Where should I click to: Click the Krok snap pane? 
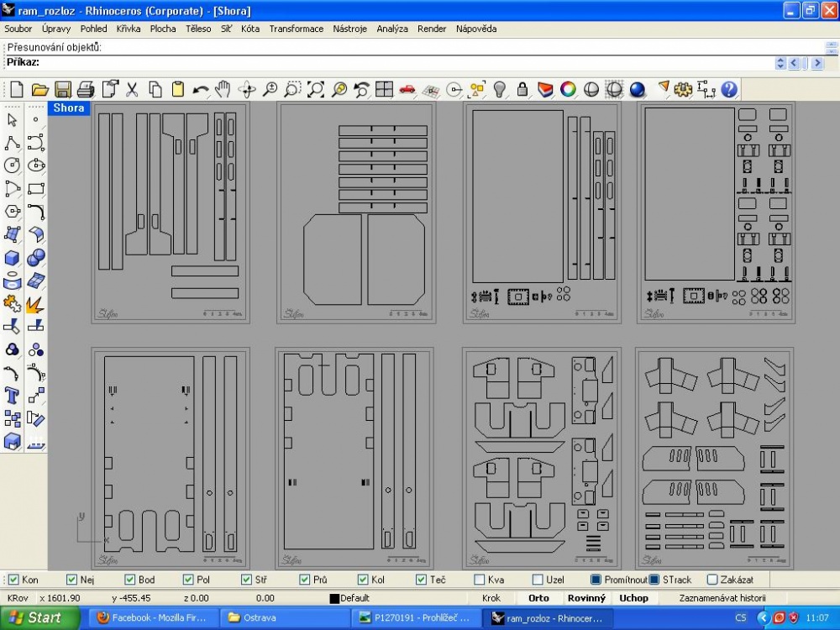click(491, 598)
